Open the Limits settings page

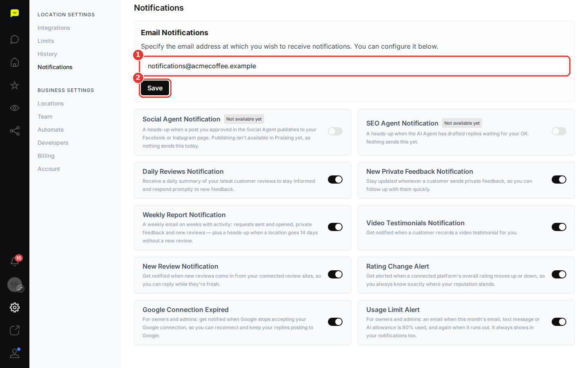pos(46,41)
